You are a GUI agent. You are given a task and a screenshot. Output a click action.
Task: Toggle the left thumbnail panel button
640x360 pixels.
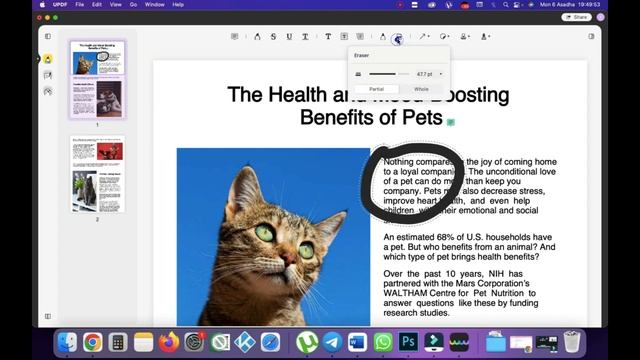click(x=48, y=36)
